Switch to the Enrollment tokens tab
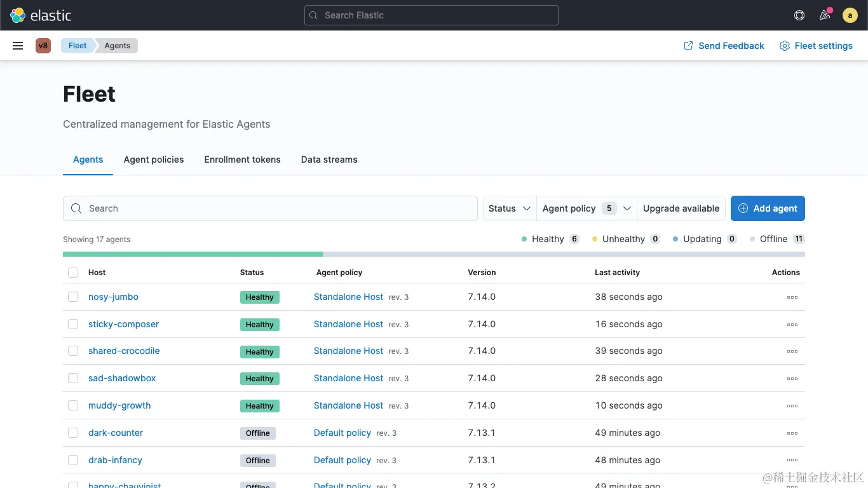868x488 pixels. point(242,159)
